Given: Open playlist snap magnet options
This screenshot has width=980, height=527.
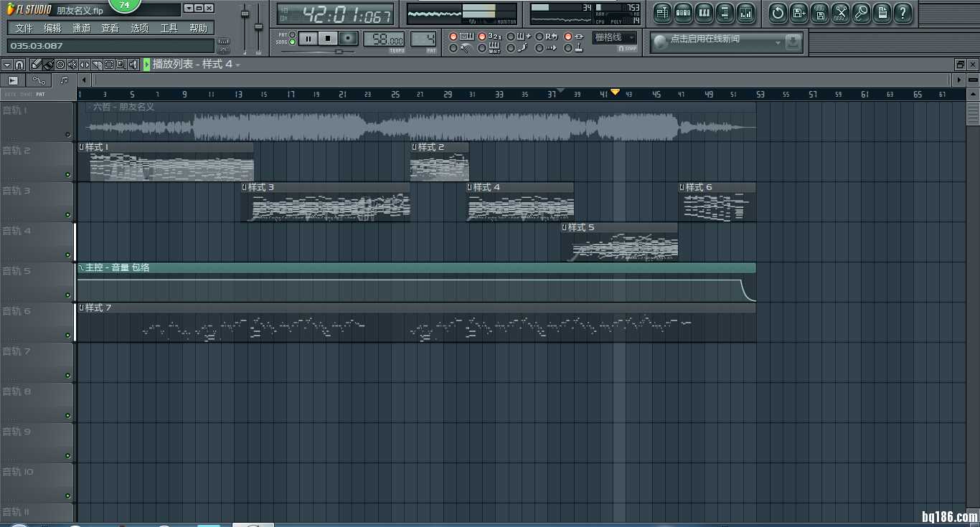Looking at the screenshot, I should pos(19,65).
